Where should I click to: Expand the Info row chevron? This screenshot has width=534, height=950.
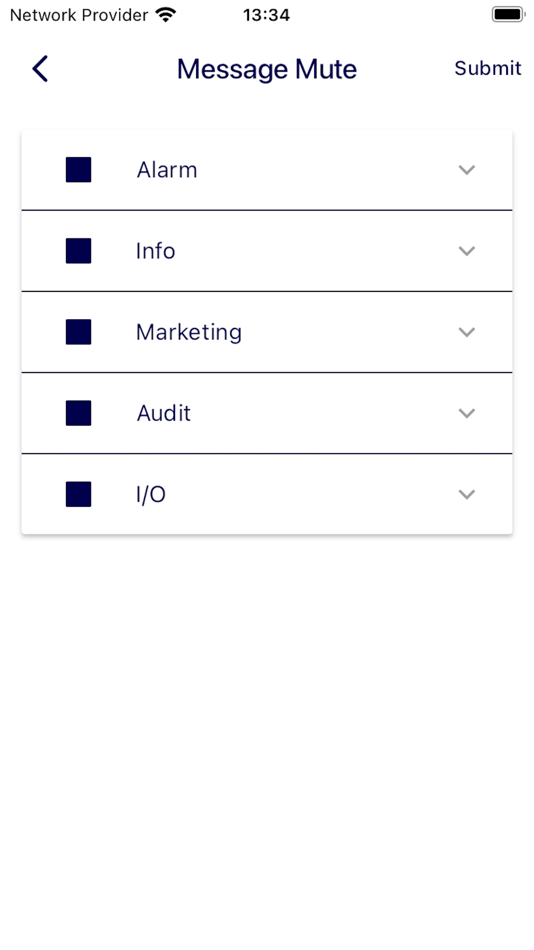click(466, 251)
